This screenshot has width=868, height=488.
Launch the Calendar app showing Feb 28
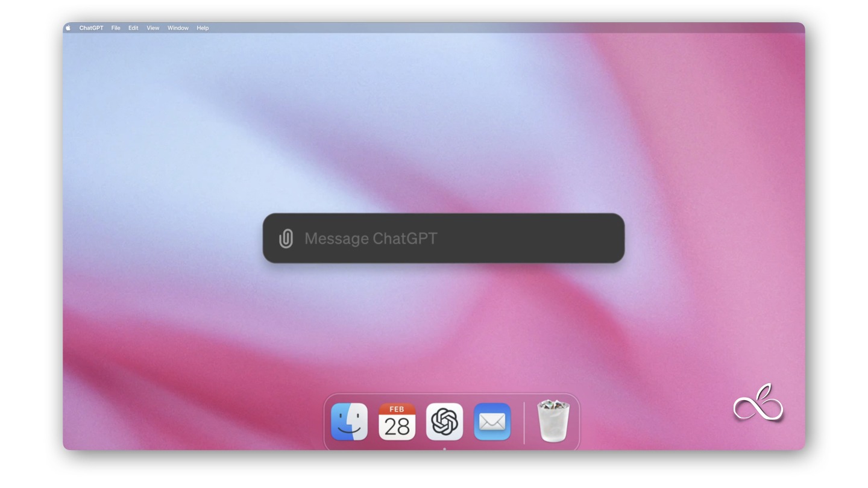(x=397, y=422)
